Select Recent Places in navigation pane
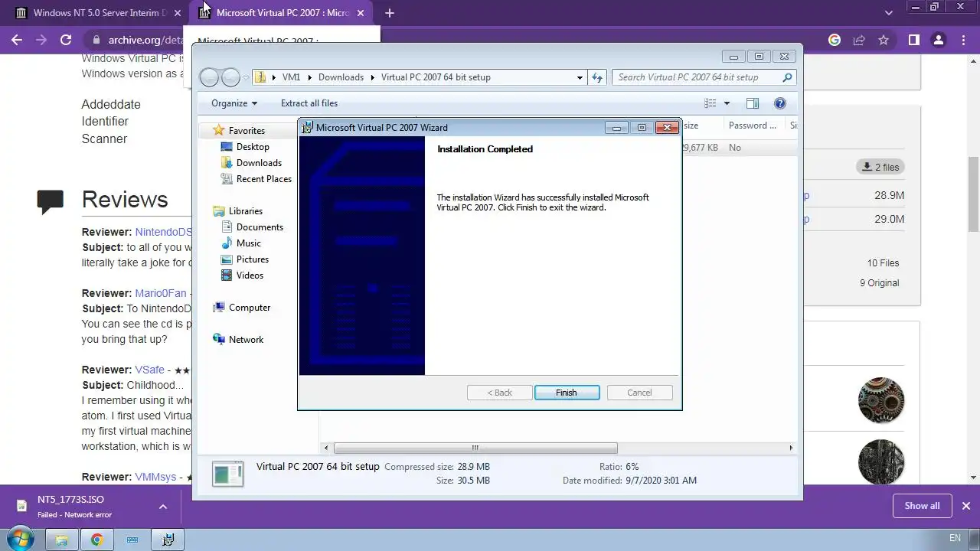This screenshot has width=980, height=551. [264, 179]
